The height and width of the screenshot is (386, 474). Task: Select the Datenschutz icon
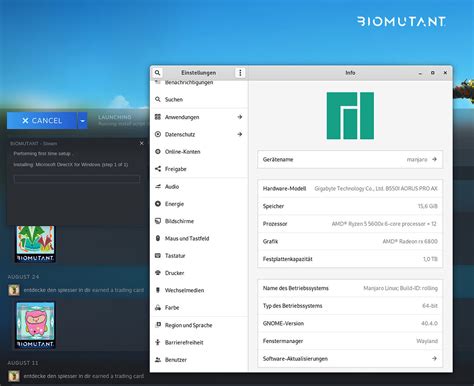(158, 134)
